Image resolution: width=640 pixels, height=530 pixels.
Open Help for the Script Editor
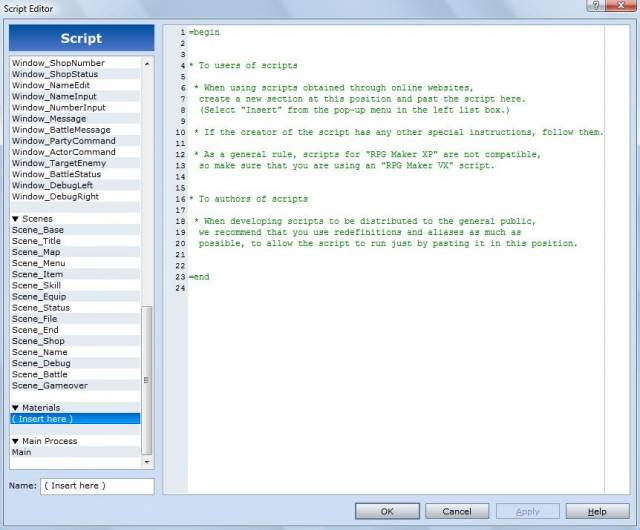click(597, 511)
